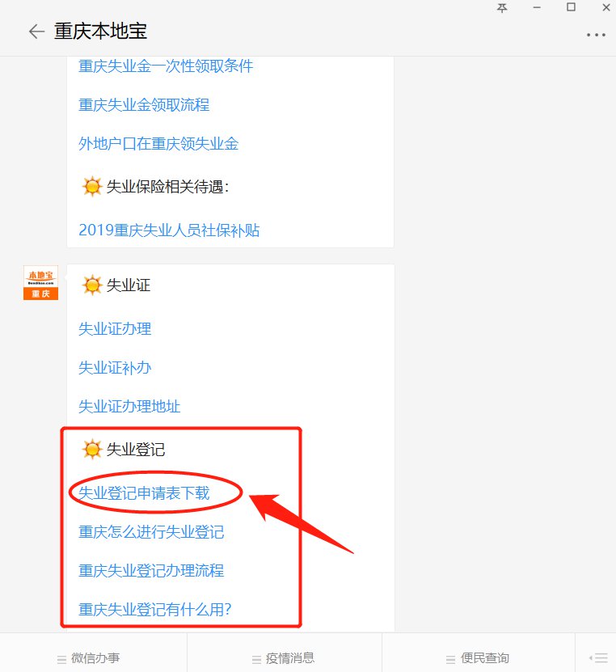Go back with the left arrow icon

click(x=36, y=32)
